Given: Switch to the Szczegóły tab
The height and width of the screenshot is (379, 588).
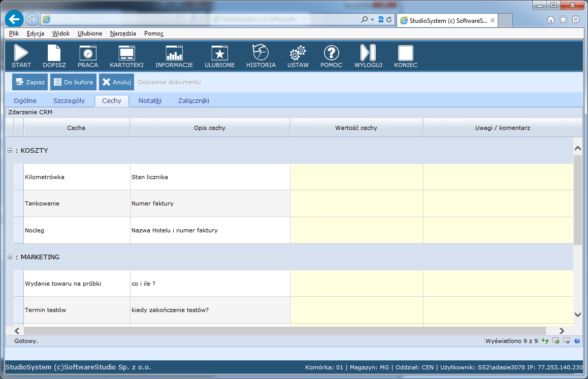Looking at the screenshot, I should [x=69, y=100].
